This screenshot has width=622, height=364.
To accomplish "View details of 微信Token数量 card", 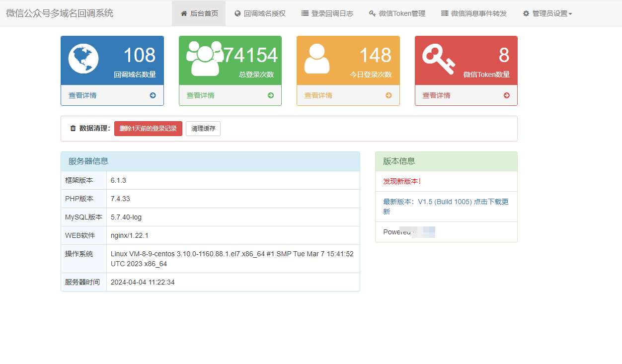I will point(466,95).
